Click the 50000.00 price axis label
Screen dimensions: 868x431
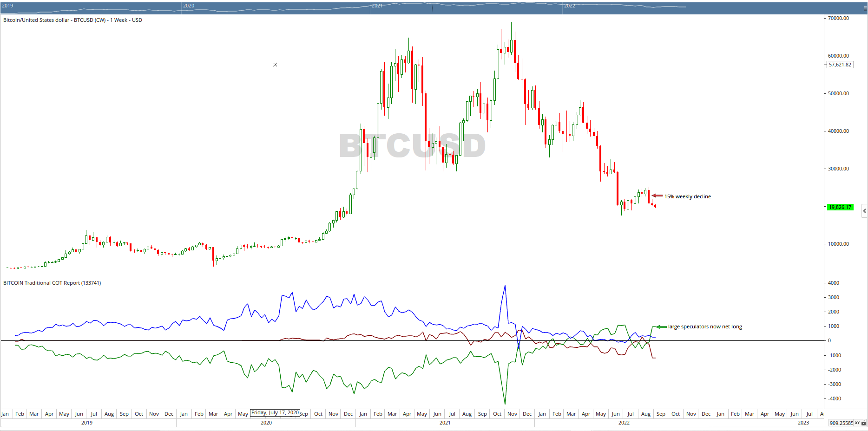click(x=838, y=93)
